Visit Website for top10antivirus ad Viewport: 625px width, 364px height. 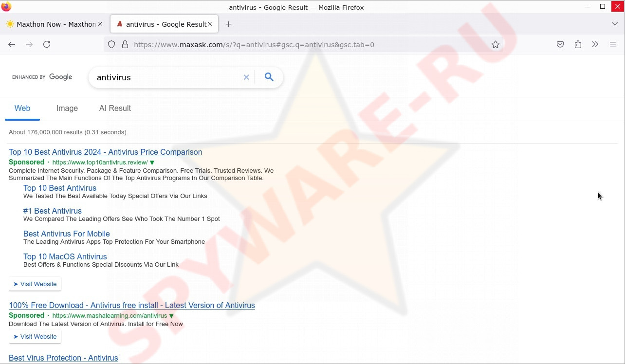point(35,284)
